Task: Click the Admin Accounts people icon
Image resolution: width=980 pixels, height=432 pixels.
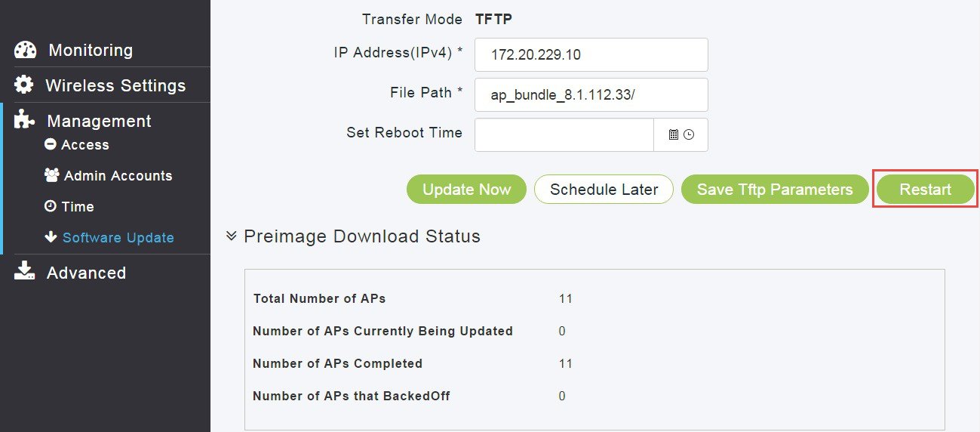Action: coord(51,175)
